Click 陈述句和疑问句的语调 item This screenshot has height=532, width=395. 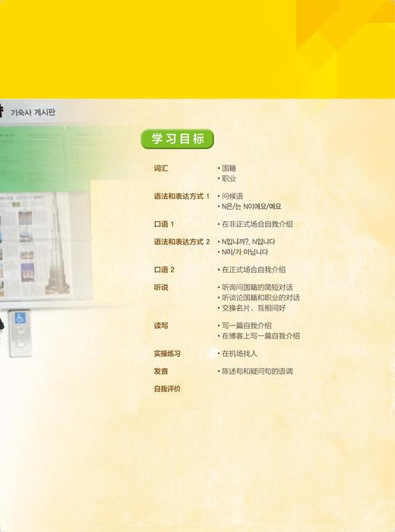tap(257, 372)
